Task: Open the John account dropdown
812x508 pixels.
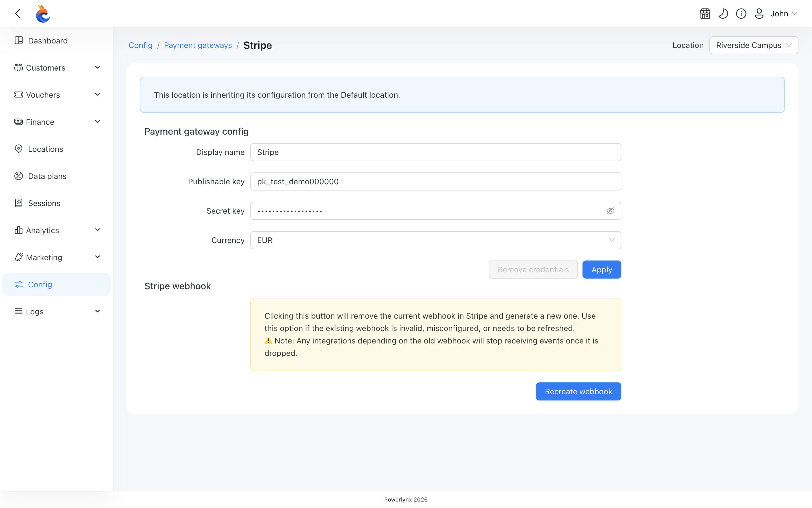Action: (x=784, y=14)
